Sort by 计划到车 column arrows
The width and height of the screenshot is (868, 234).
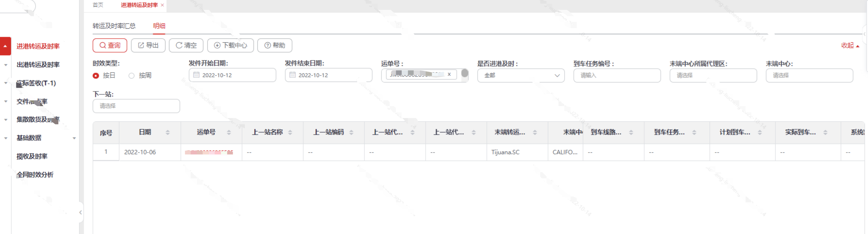[x=760, y=132]
